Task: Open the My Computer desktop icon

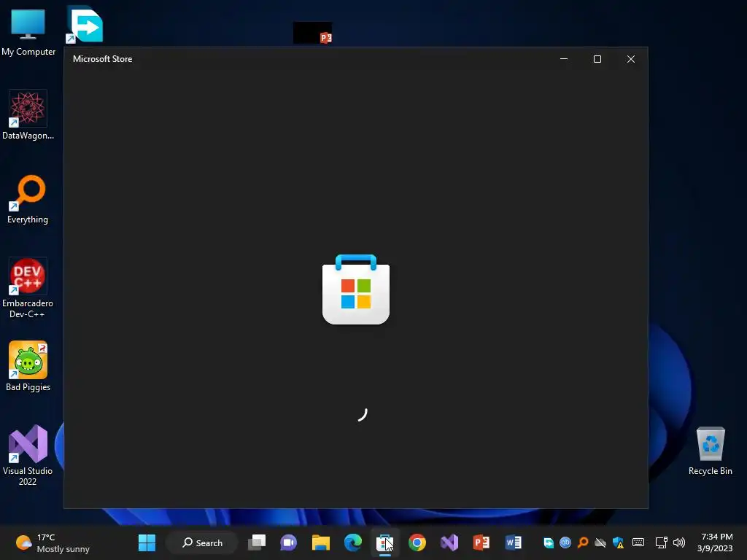Action: [x=28, y=32]
